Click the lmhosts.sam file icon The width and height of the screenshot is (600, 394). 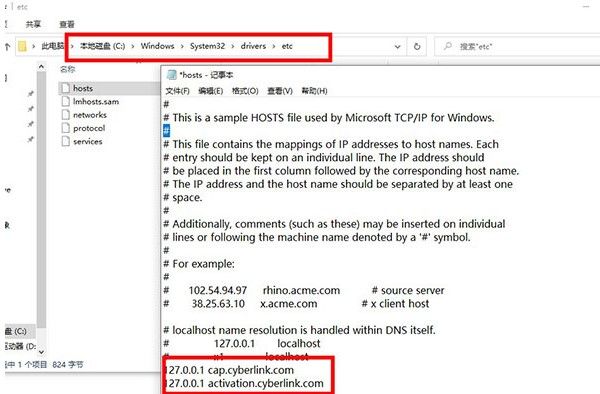click(x=66, y=102)
